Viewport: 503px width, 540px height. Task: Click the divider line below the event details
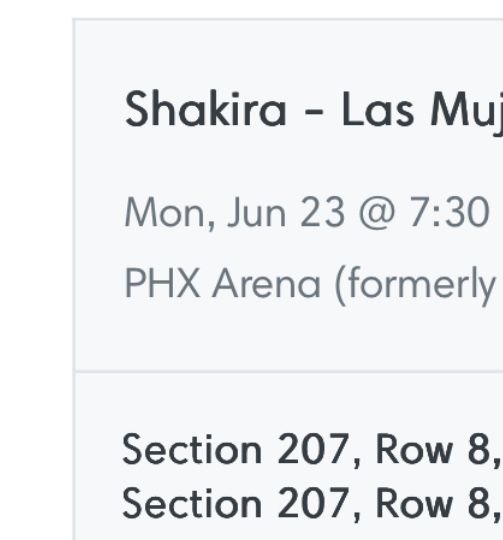(x=289, y=372)
